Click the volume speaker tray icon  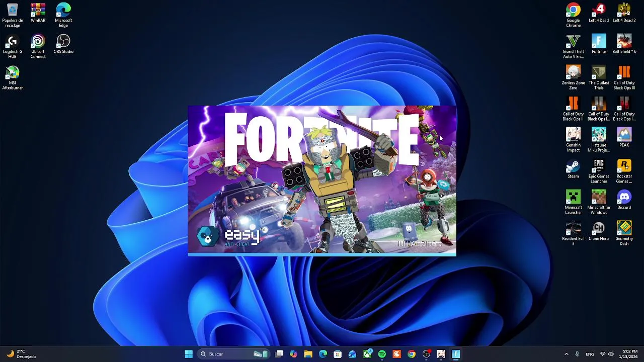[611, 354]
